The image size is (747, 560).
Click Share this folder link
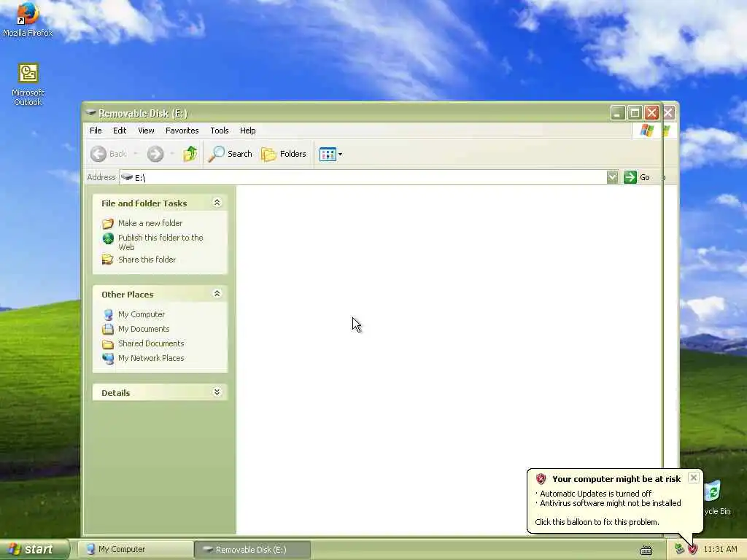pos(147,260)
